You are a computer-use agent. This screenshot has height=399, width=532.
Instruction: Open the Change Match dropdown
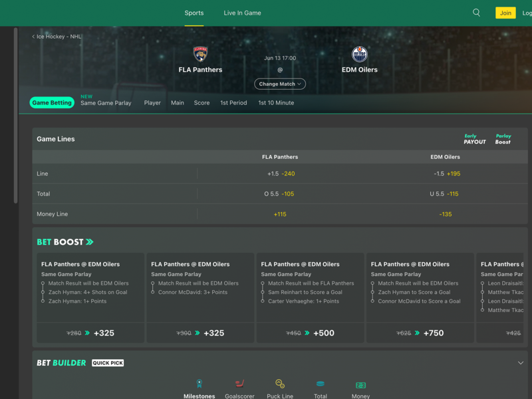(x=280, y=84)
